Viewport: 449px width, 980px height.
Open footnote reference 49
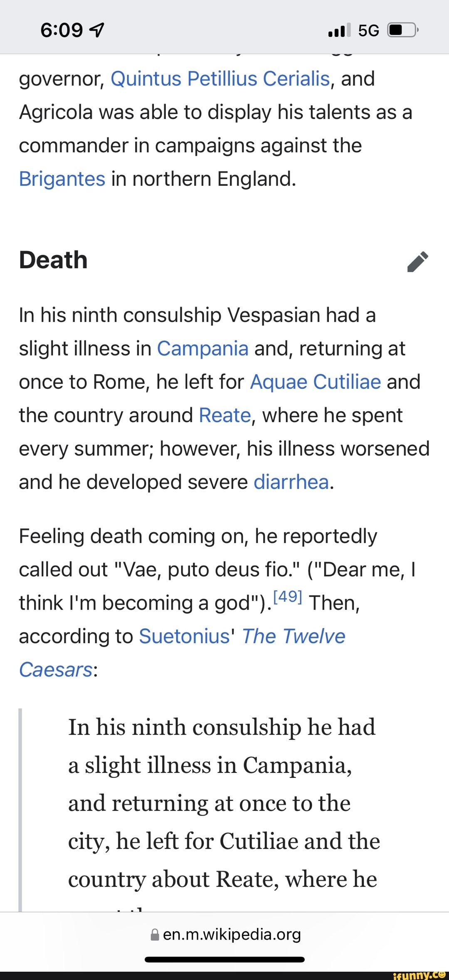pos(288,597)
